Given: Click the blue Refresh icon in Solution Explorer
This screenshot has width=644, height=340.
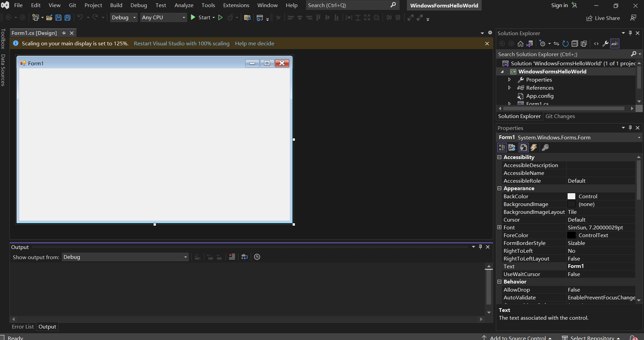Looking at the screenshot, I should click(x=566, y=44).
